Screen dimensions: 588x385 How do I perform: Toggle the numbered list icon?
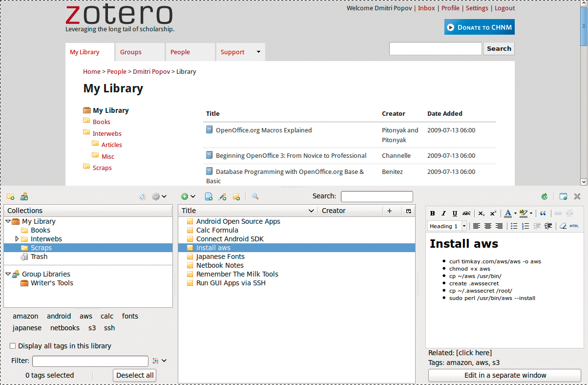click(525, 226)
